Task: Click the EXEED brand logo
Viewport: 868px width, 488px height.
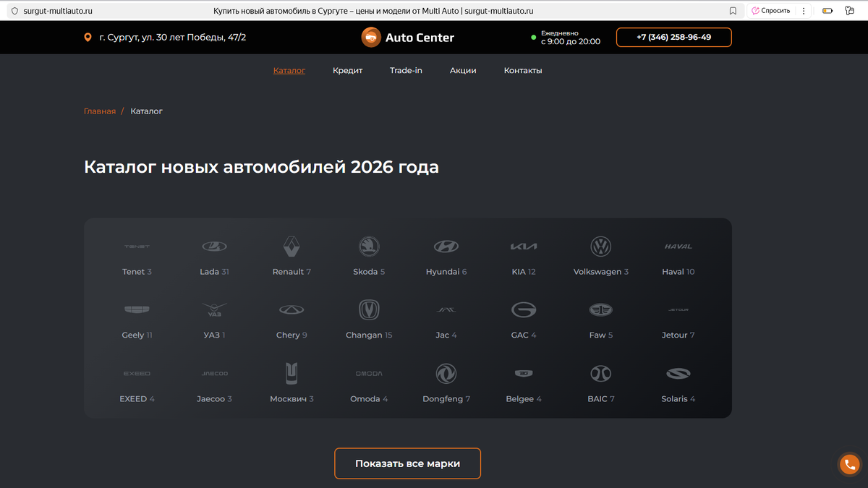Action: tap(137, 374)
